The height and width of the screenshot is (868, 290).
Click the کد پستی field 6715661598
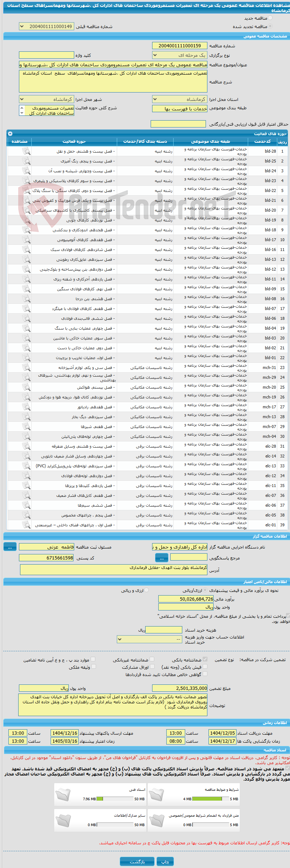(x=47, y=558)
